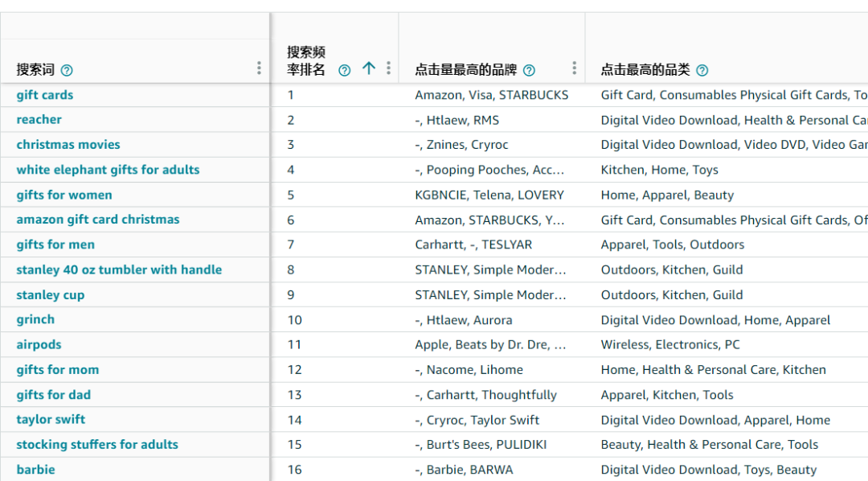The height and width of the screenshot is (481, 868).
Task: Open column menu dots for 搜索频率排名
Action: (x=388, y=68)
